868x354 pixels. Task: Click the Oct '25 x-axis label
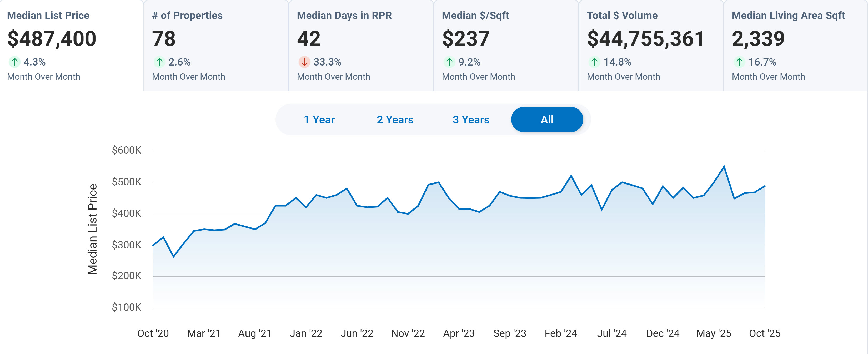pyautogui.click(x=765, y=333)
